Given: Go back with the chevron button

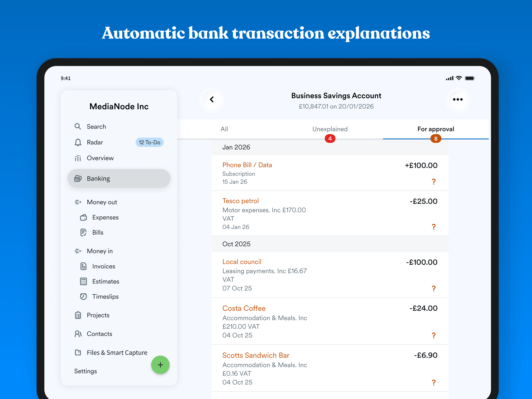Looking at the screenshot, I should tap(212, 99).
